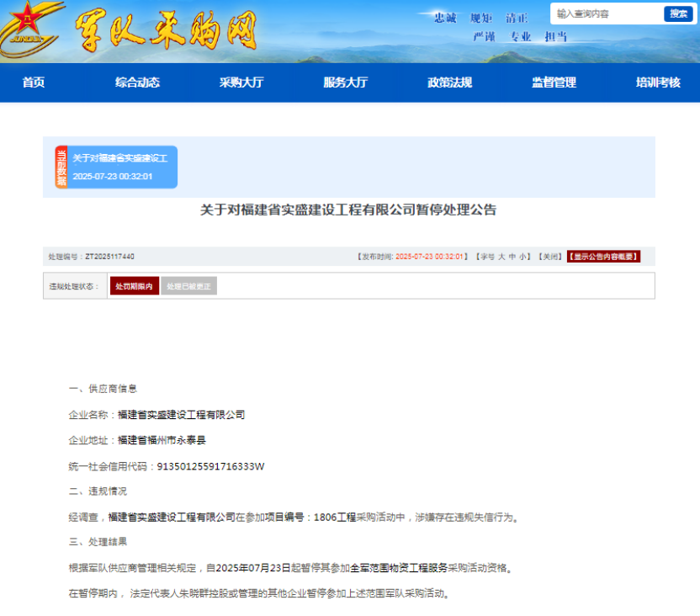Click the 三、处理结果 heading
700x616 pixels.
98,542
